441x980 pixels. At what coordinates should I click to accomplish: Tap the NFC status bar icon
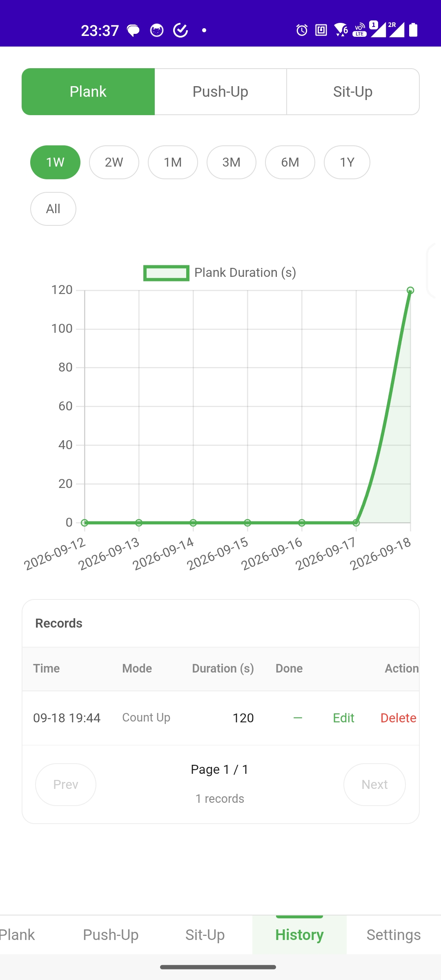(x=321, y=30)
